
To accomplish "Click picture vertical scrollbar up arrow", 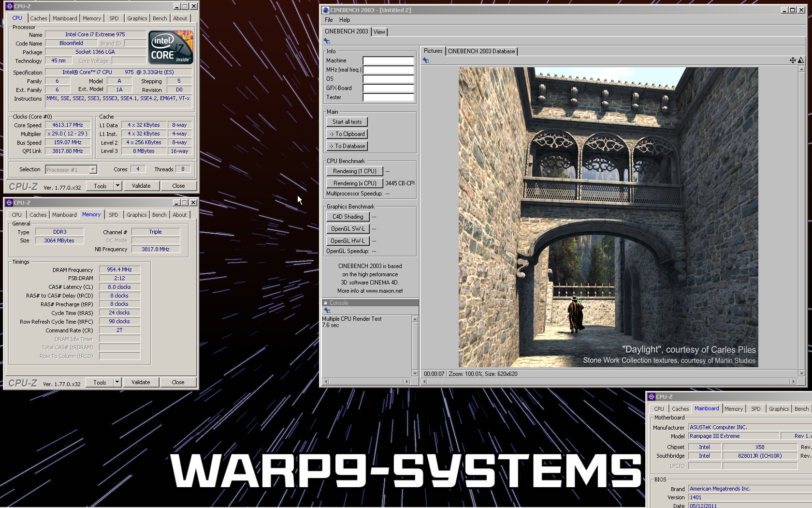I will 801,69.
